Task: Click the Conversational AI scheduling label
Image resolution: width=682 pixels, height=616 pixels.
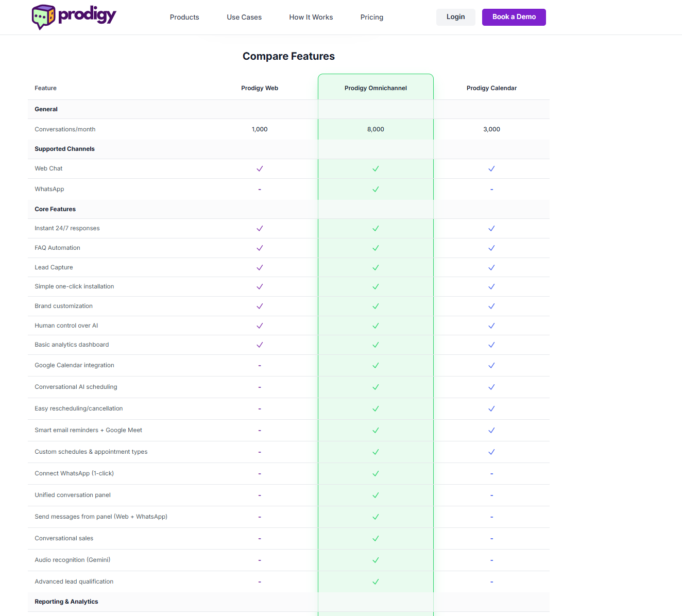Action: tap(76, 387)
